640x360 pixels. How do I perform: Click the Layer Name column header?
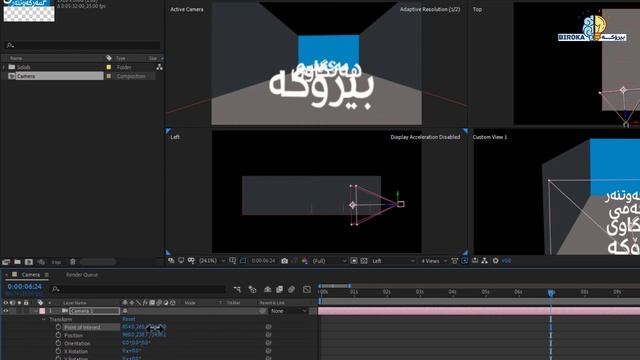pos(75,303)
